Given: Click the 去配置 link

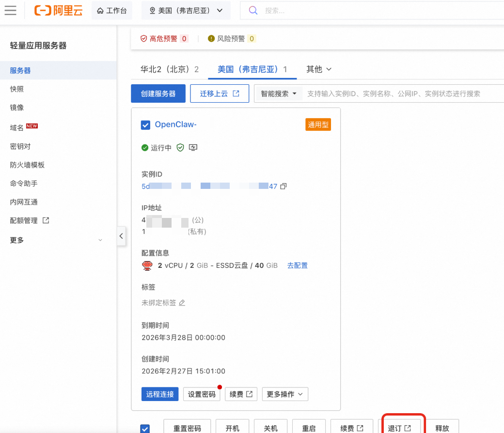Looking at the screenshot, I should [x=298, y=265].
